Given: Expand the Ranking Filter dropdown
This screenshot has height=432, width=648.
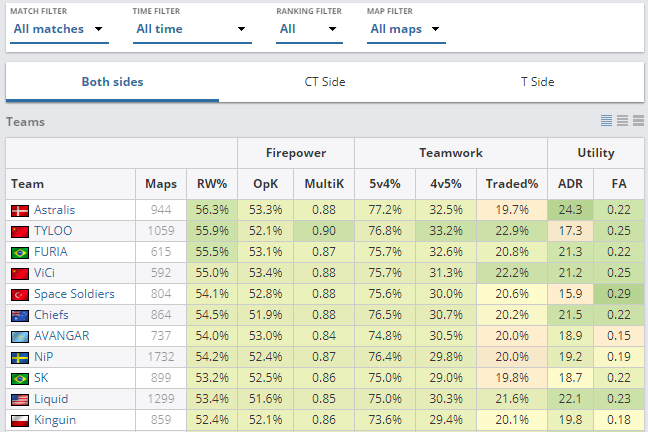Looking at the screenshot, I should tap(309, 29).
